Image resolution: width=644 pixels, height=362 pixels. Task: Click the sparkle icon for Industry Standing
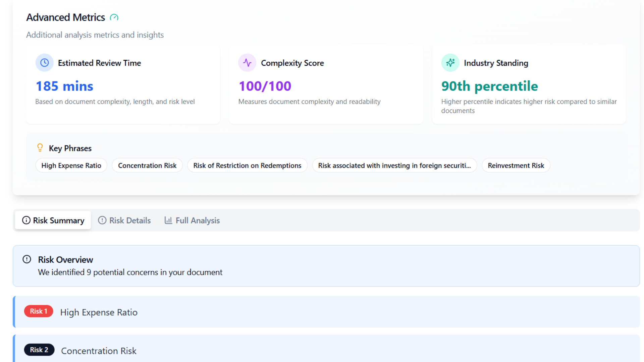tap(450, 63)
